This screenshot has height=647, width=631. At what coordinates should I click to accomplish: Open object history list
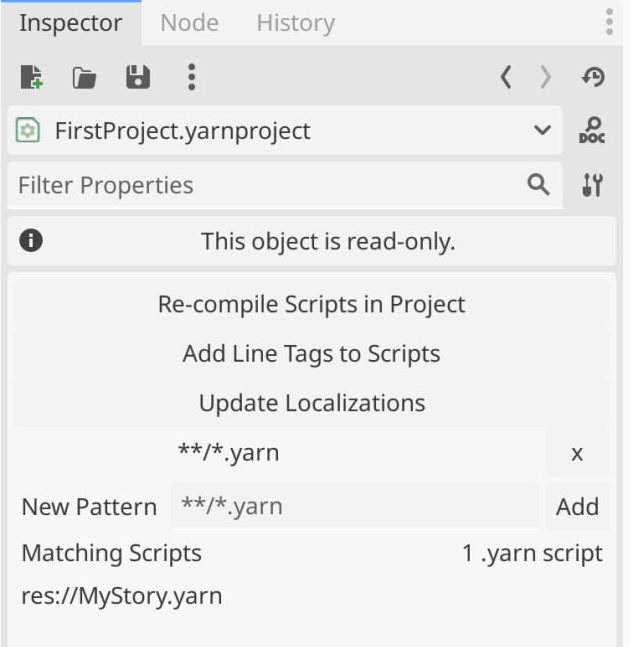pos(592,77)
